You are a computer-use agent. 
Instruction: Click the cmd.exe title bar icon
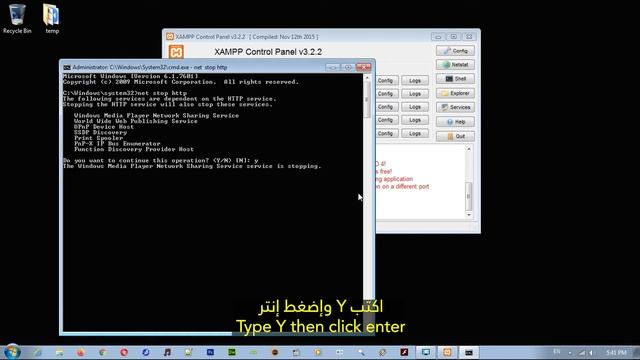pos(67,67)
